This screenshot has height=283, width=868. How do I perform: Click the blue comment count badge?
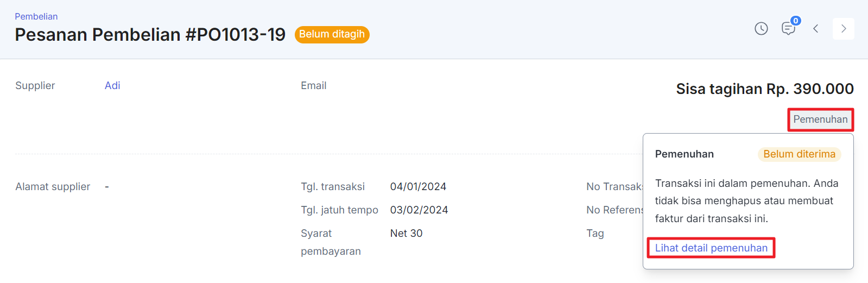tap(796, 21)
